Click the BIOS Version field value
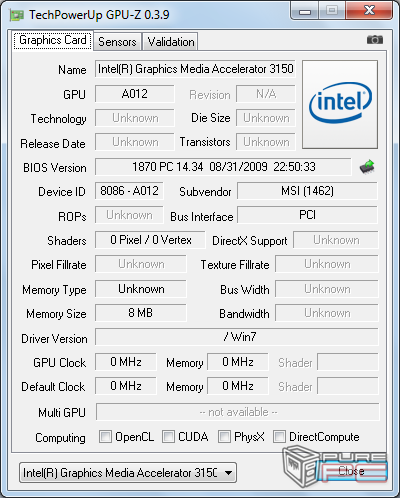Image resolution: width=400 pixels, height=498 pixels. click(223, 167)
